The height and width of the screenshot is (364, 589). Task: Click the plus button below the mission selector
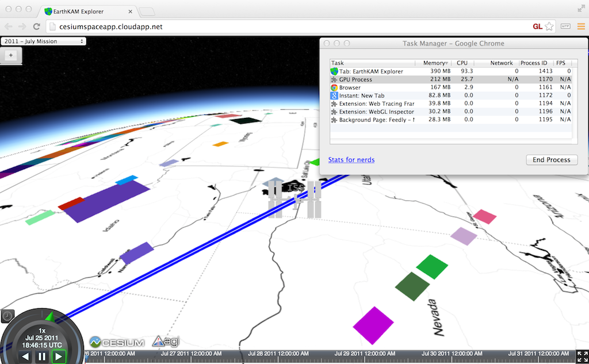tap(11, 55)
